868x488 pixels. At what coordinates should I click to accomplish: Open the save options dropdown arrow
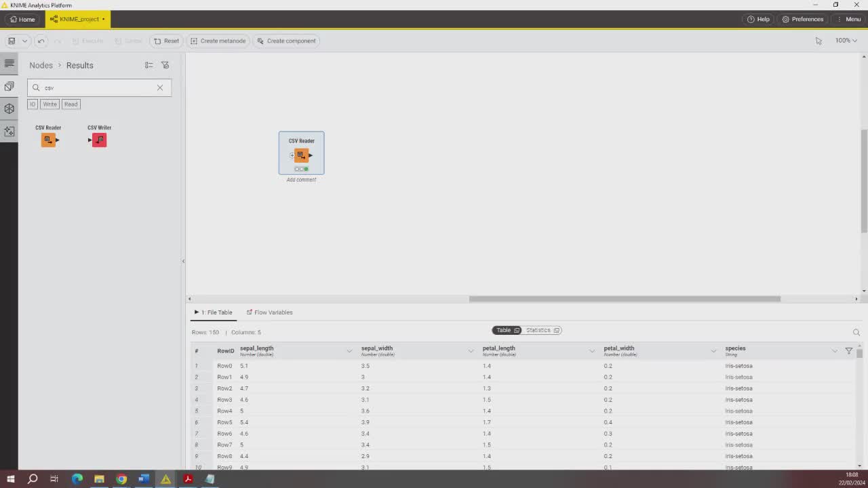pyautogui.click(x=24, y=41)
